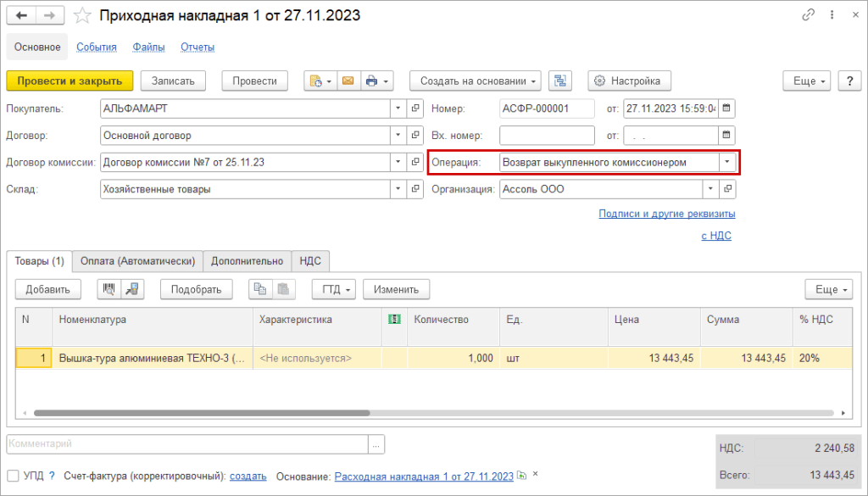Click the email envelope icon in toolbar
Viewport: 868px width, 496px height.
[348, 81]
